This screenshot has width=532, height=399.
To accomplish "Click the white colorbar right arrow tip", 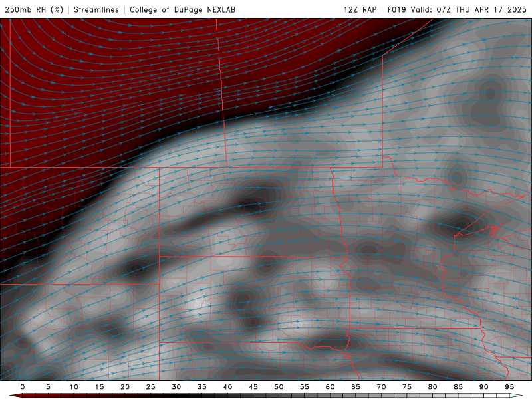I will (x=516, y=396).
